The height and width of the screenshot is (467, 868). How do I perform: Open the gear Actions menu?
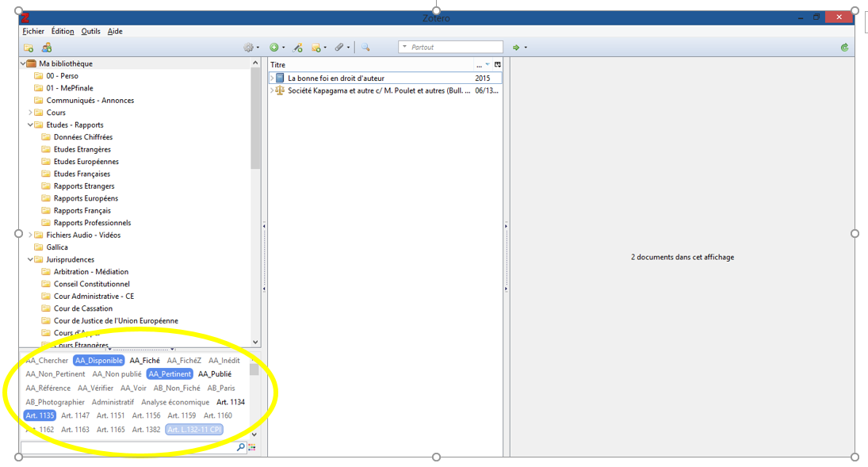coord(250,48)
